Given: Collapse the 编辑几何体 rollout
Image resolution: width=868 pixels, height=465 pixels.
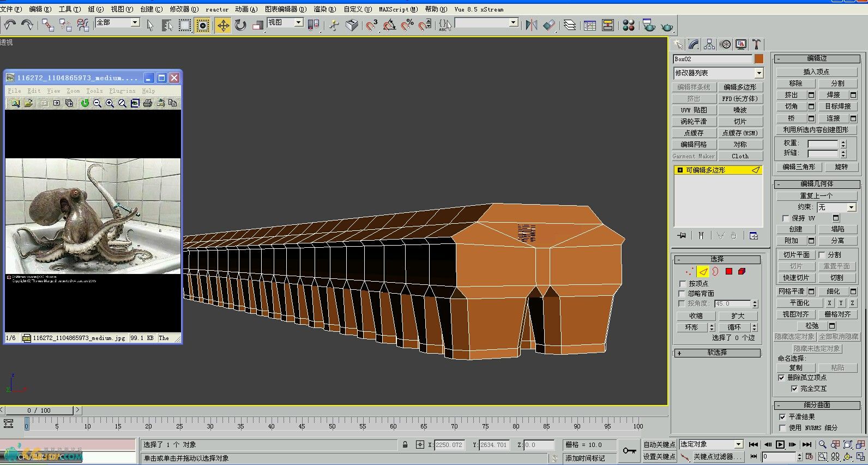Looking at the screenshot, I should [x=817, y=184].
